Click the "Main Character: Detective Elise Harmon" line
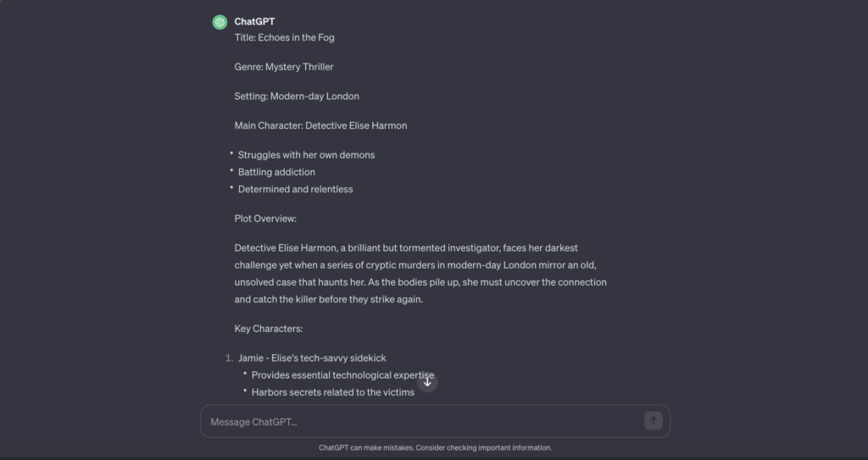Viewport: 868px width, 460px height. tap(320, 125)
